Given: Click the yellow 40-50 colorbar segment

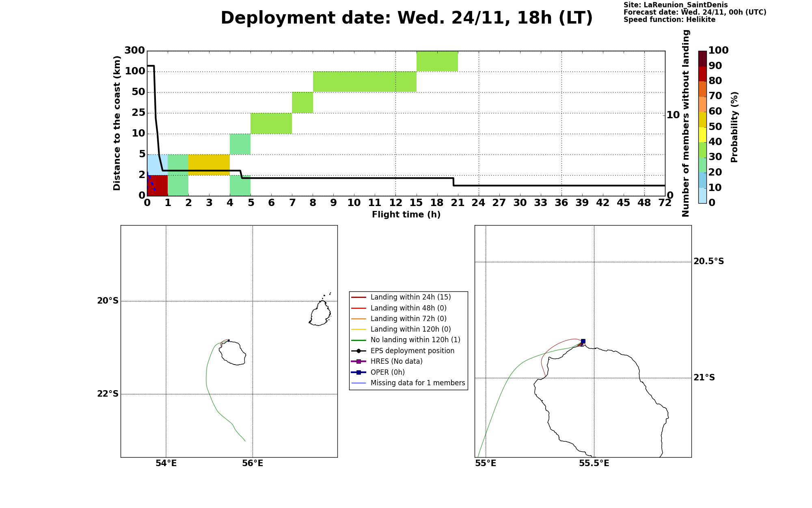Looking at the screenshot, I should 702,135.
